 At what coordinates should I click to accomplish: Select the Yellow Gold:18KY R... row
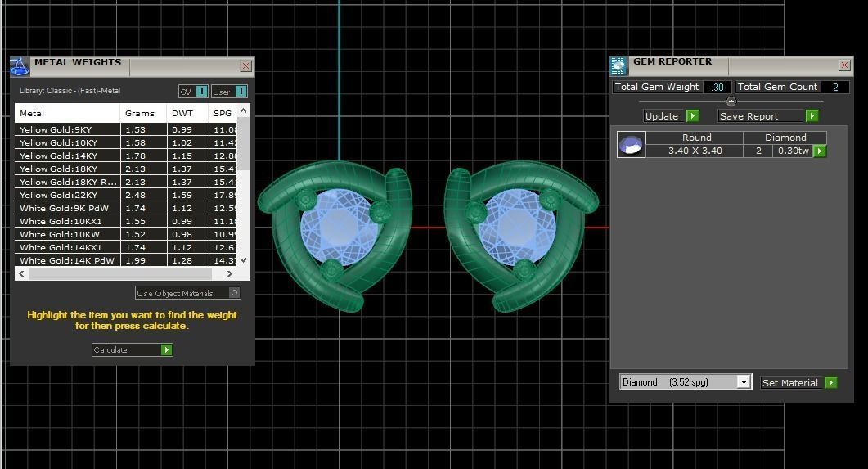tap(126, 183)
